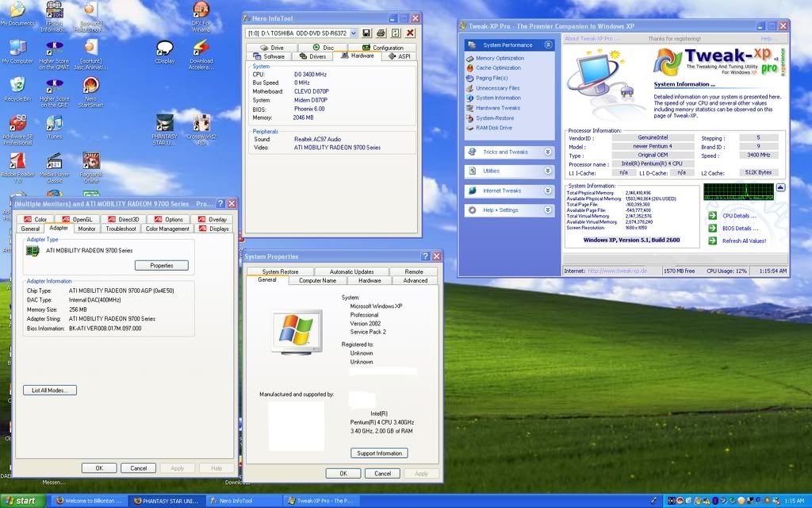
Task: Click the refresh icon in Nero InfoTool
Action: (396, 33)
